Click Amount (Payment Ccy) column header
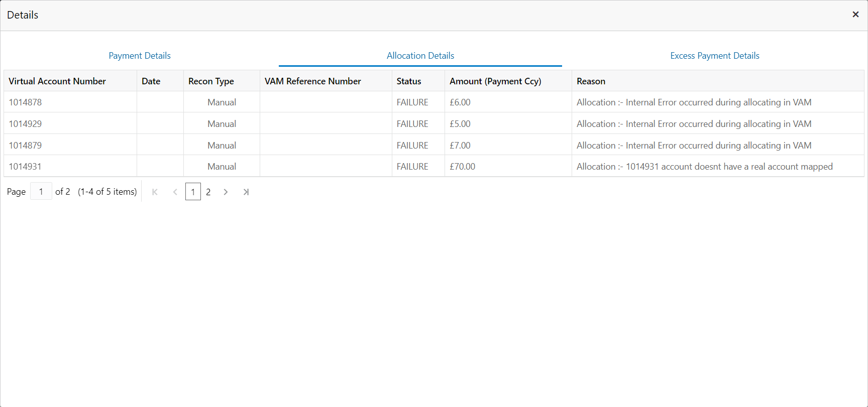The image size is (868, 407). [508, 81]
